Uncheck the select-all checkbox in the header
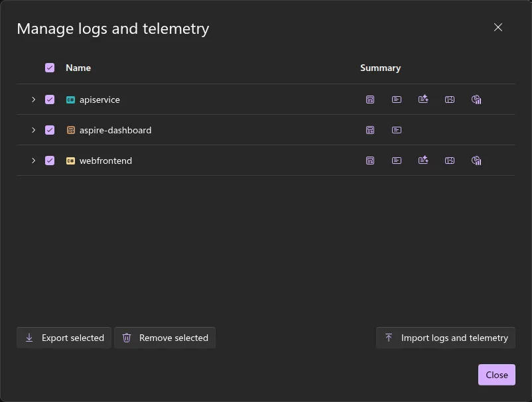This screenshot has width=532, height=402. click(50, 68)
